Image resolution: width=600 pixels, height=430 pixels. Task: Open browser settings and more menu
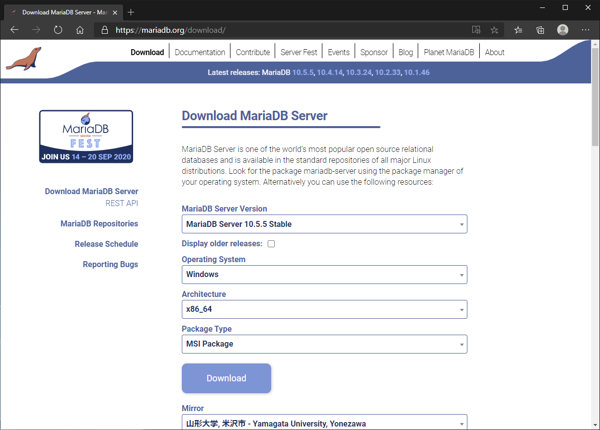tap(585, 30)
